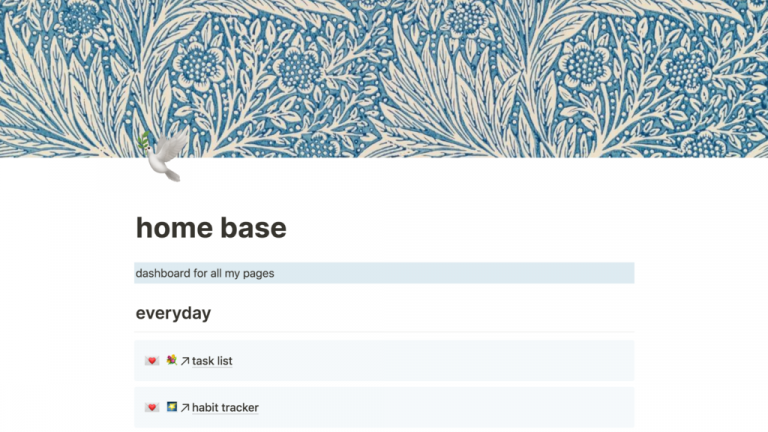This screenshot has height=432, width=768.
Task: Open the task list page link
Action: pyautogui.click(x=212, y=361)
